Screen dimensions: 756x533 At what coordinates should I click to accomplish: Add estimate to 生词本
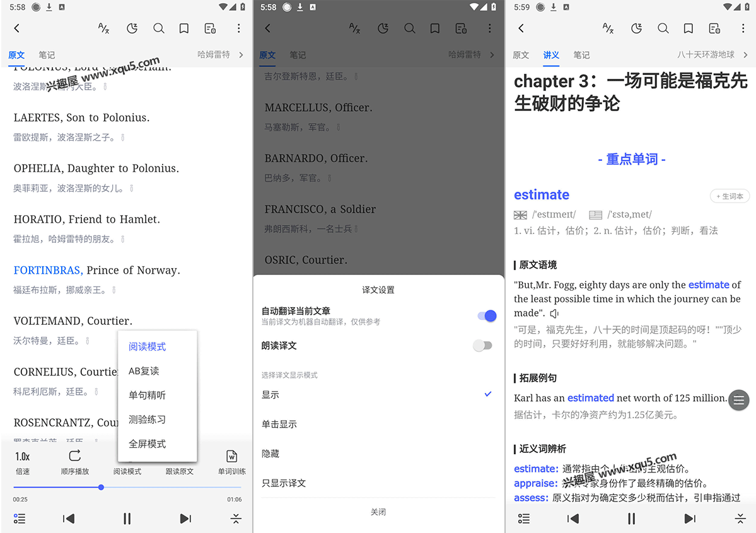(x=730, y=196)
